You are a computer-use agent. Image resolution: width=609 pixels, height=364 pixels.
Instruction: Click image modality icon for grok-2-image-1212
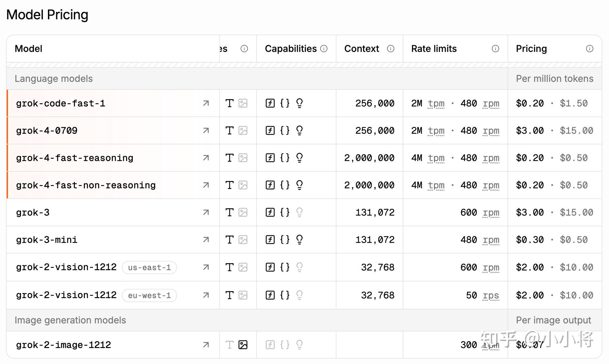tap(243, 345)
